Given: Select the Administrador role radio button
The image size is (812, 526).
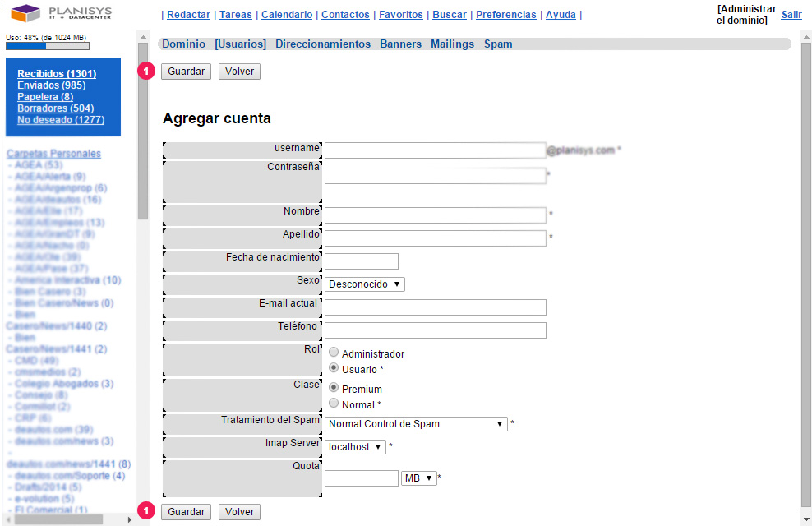Looking at the screenshot, I should click(334, 352).
